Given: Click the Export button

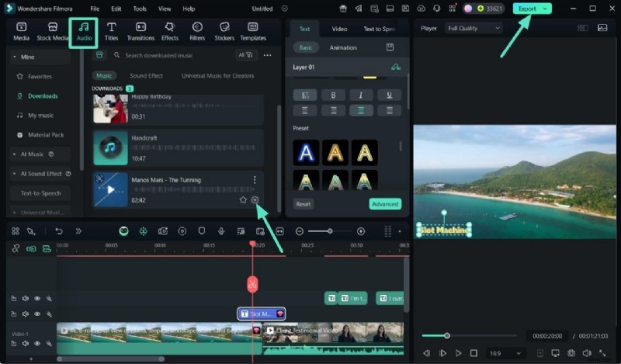Looking at the screenshot, I should pyautogui.click(x=532, y=9).
